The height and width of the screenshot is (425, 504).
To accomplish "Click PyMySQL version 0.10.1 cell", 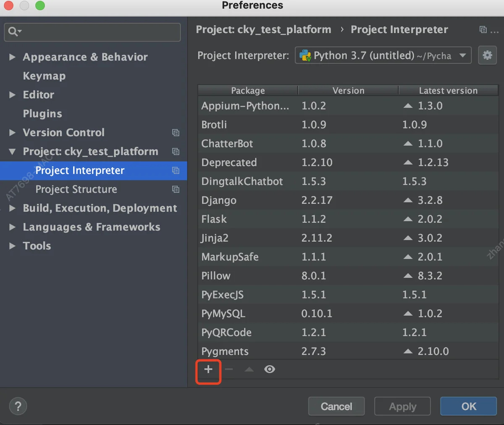I will [x=317, y=314].
